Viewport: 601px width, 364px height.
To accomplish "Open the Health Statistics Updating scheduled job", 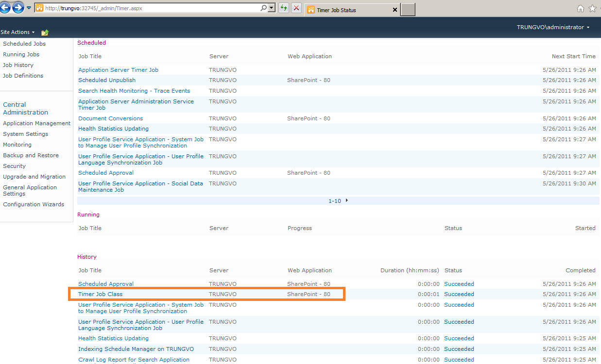I will point(113,128).
